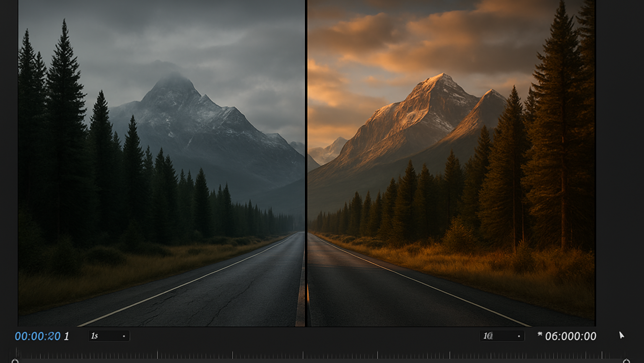Click the right end handle of the zoom scroll bar
644x363 pixels.
(x=626, y=361)
